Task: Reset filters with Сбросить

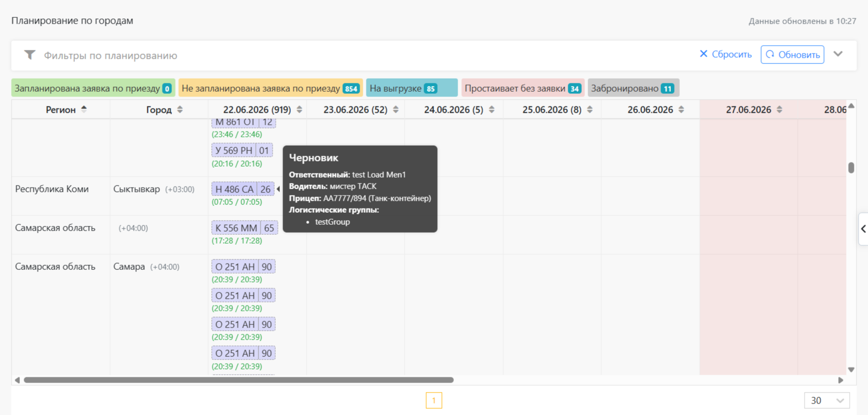Action: [725, 54]
